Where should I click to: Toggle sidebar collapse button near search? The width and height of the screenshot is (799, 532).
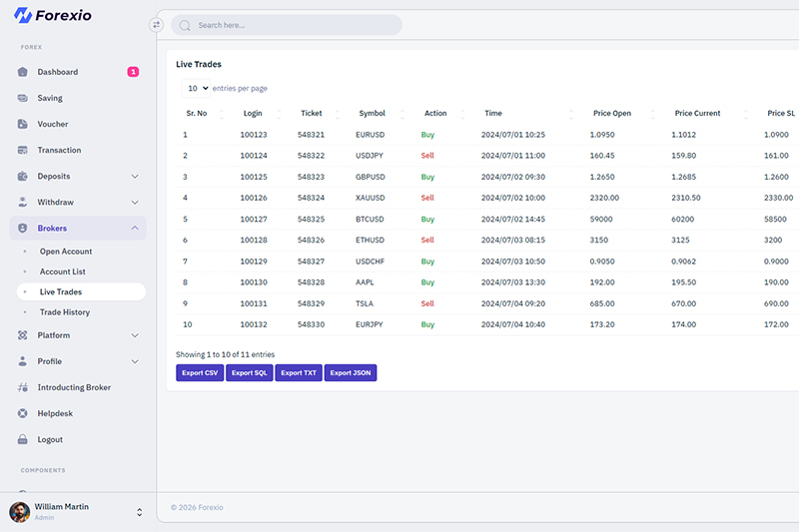point(156,25)
